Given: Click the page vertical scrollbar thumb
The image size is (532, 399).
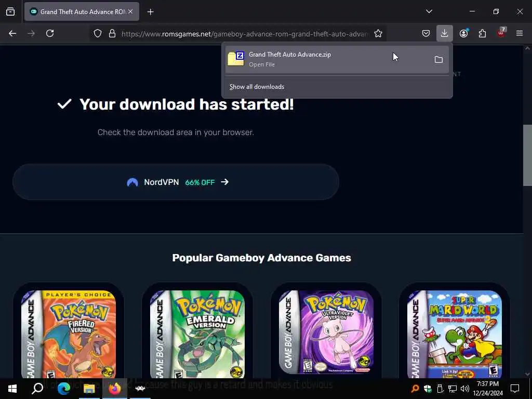Looking at the screenshot, I should click(527, 155).
